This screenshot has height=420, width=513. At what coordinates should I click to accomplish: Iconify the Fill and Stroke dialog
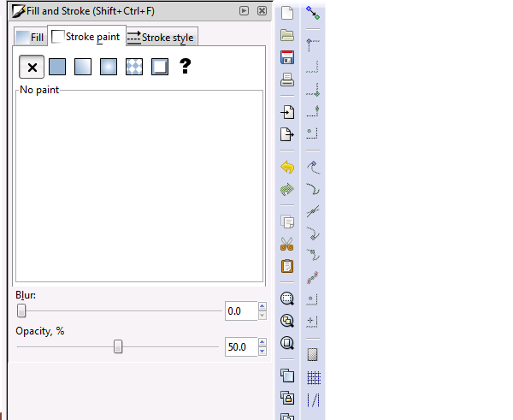click(245, 11)
